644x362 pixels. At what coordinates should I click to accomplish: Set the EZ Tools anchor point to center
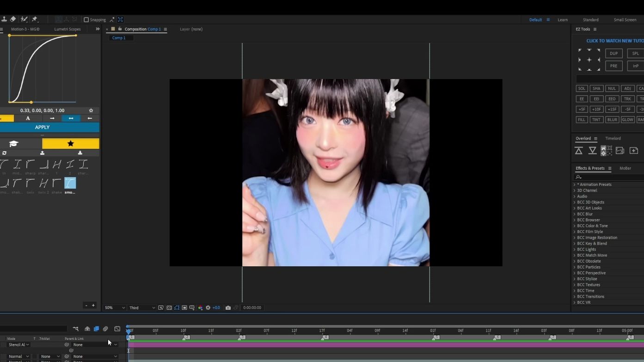coord(589,60)
